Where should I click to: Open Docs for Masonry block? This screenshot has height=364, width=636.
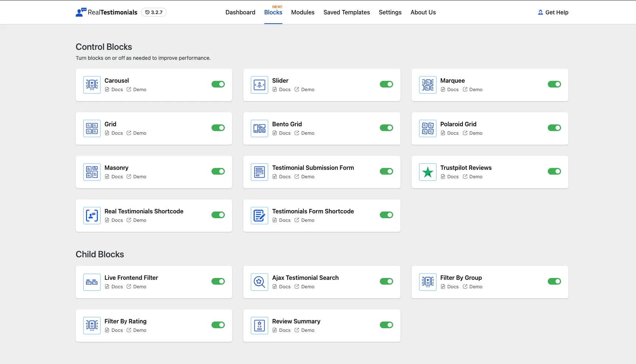pyautogui.click(x=114, y=176)
